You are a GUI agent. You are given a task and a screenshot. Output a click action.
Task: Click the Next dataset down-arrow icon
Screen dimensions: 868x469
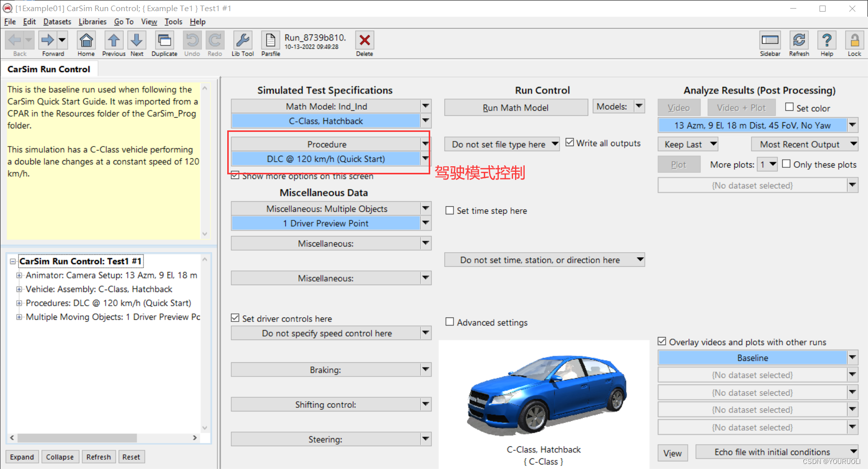point(137,40)
